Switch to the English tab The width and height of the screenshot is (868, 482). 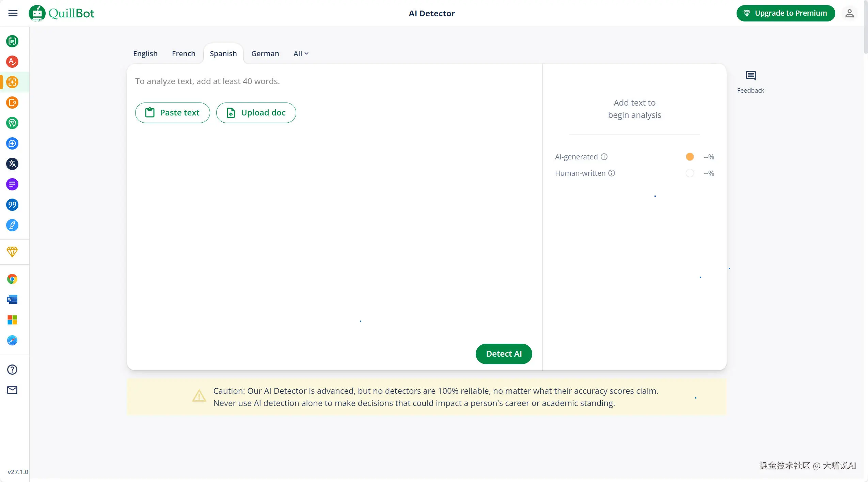click(145, 53)
